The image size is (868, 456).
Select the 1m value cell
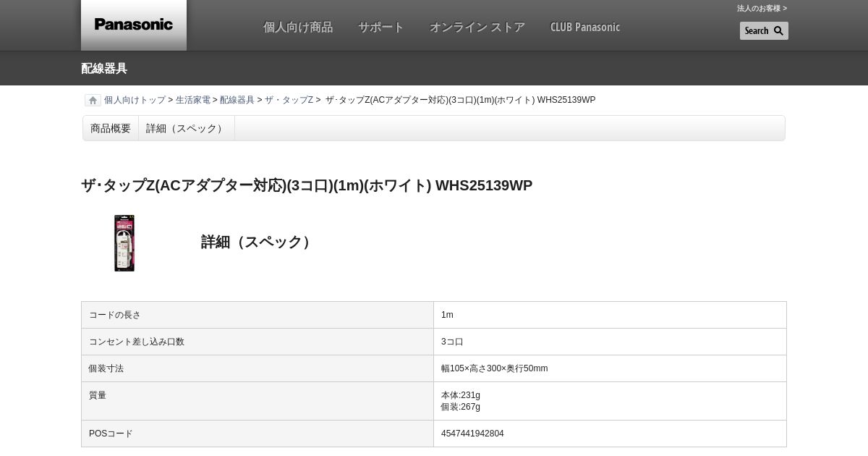pyautogui.click(x=610, y=315)
